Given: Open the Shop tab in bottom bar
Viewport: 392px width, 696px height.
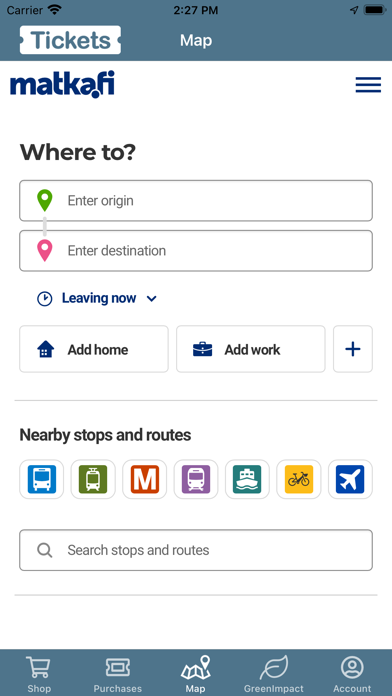Looking at the screenshot, I should (x=39, y=674).
